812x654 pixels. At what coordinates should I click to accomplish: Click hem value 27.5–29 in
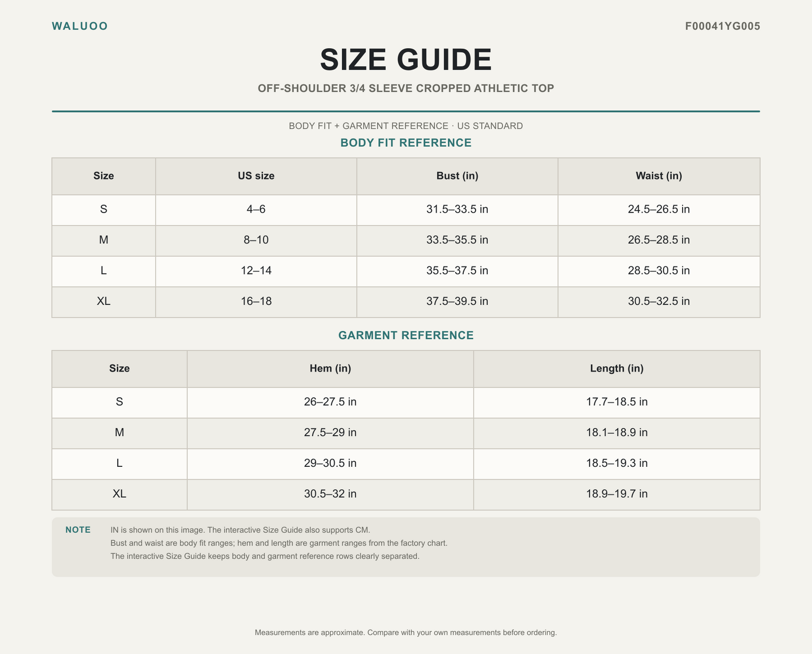(330, 433)
